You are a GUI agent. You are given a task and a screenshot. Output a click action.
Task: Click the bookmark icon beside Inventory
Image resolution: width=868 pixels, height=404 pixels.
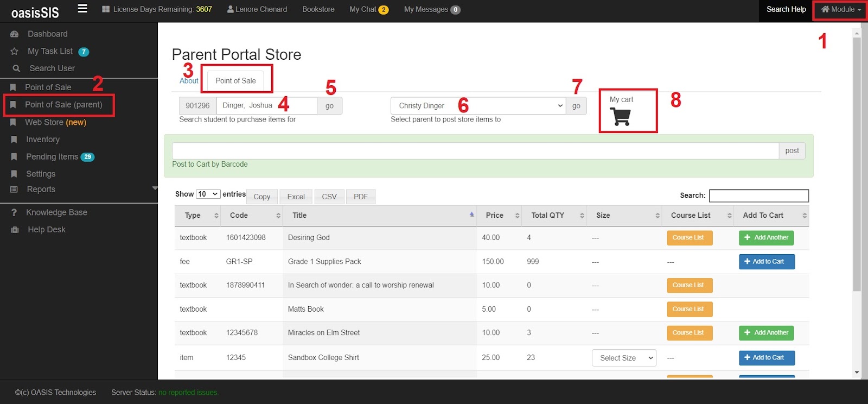click(x=14, y=140)
